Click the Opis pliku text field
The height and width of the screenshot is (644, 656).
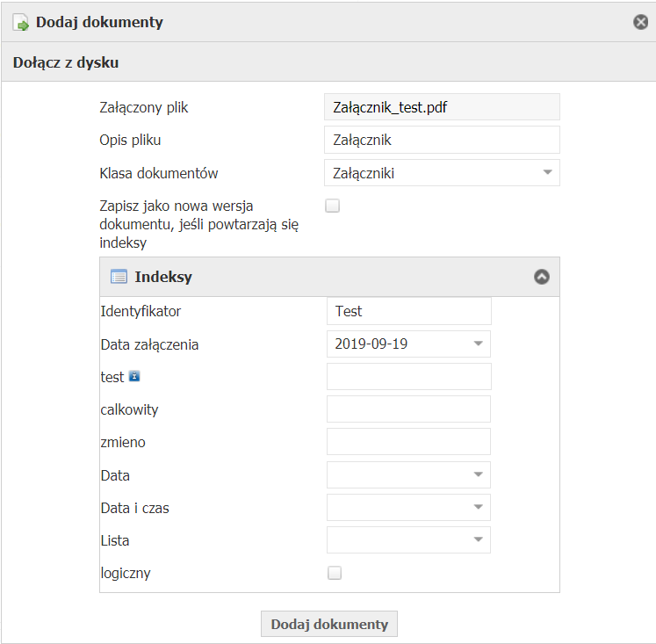coord(442,140)
